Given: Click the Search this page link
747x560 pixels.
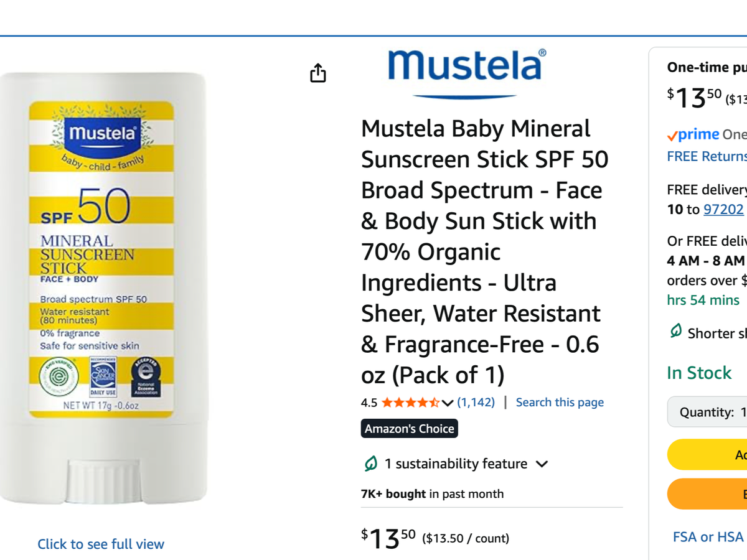Looking at the screenshot, I should pyautogui.click(x=560, y=403).
